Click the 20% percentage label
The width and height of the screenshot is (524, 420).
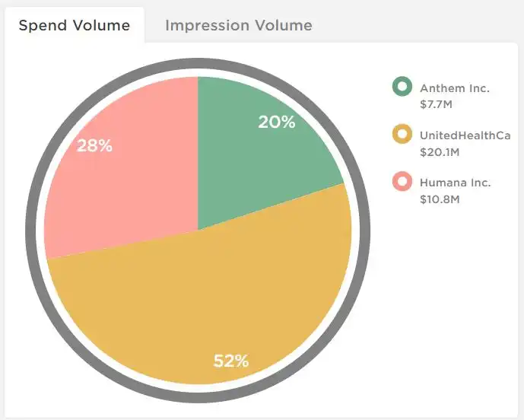click(277, 122)
